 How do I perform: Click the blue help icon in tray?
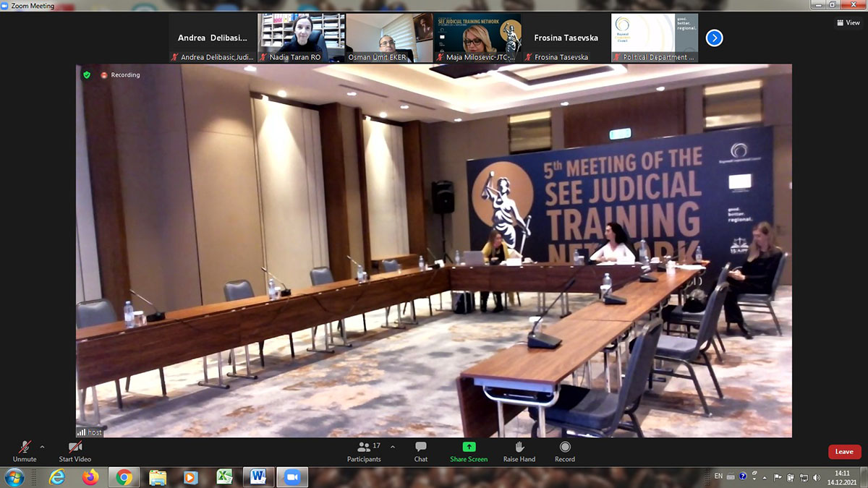pos(743,476)
